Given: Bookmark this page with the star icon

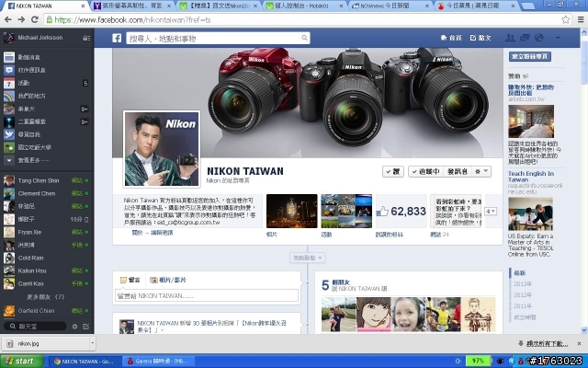Looking at the screenshot, I should (566, 19).
